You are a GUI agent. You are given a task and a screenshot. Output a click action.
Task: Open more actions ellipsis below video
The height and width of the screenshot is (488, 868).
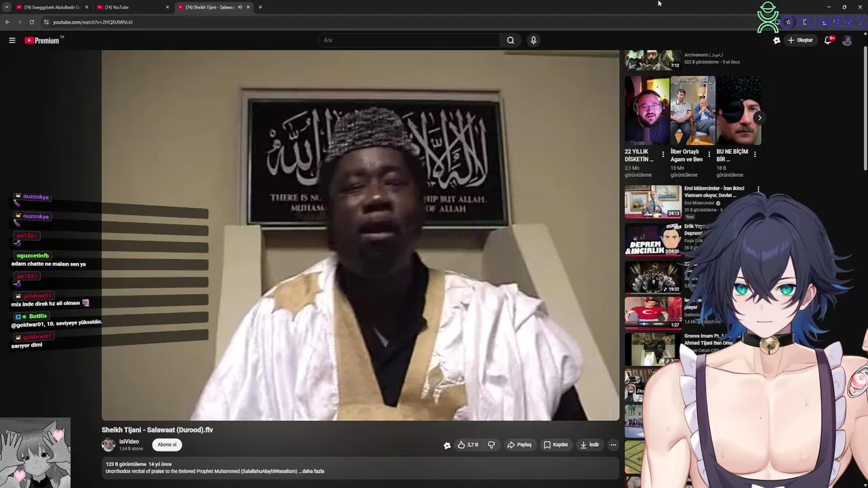(613, 445)
